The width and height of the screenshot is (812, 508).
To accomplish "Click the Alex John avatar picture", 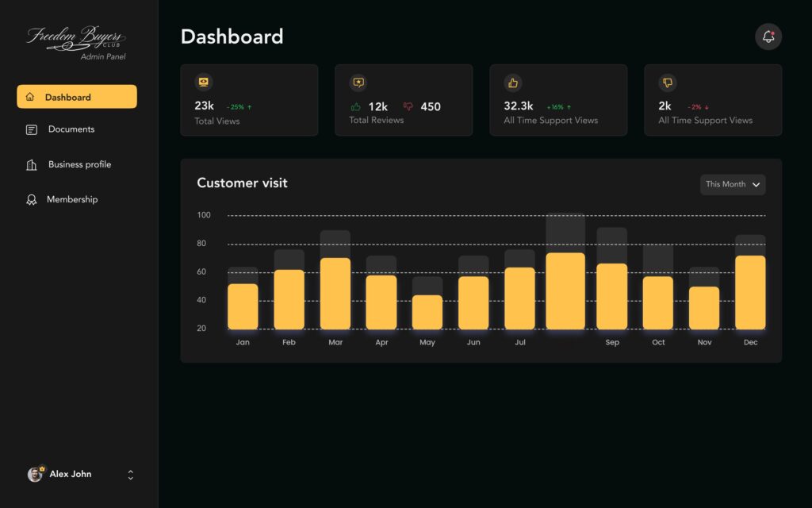I will tap(35, 474).
